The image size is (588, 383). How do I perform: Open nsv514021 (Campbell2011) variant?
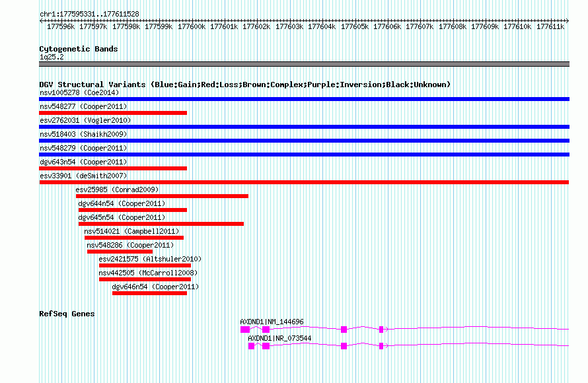click(x=131, y=231)
